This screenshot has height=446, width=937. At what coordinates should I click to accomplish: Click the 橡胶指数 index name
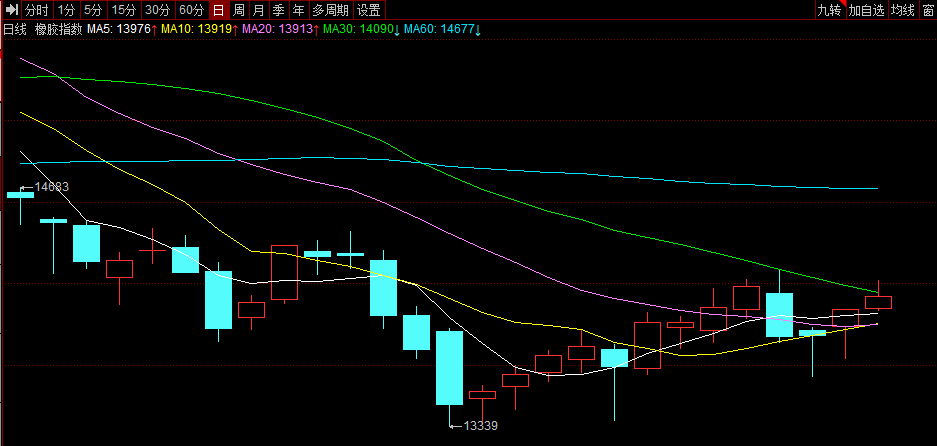(59, 29)
